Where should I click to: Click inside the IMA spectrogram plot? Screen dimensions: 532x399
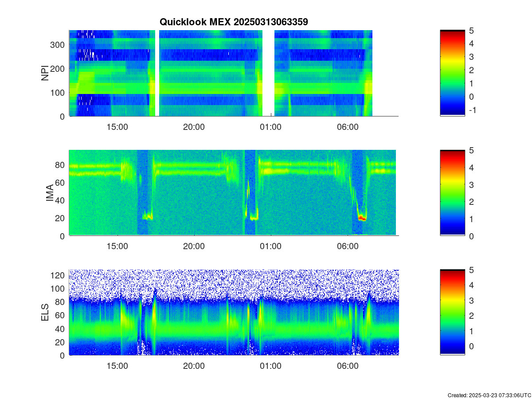tap(234, 193)
